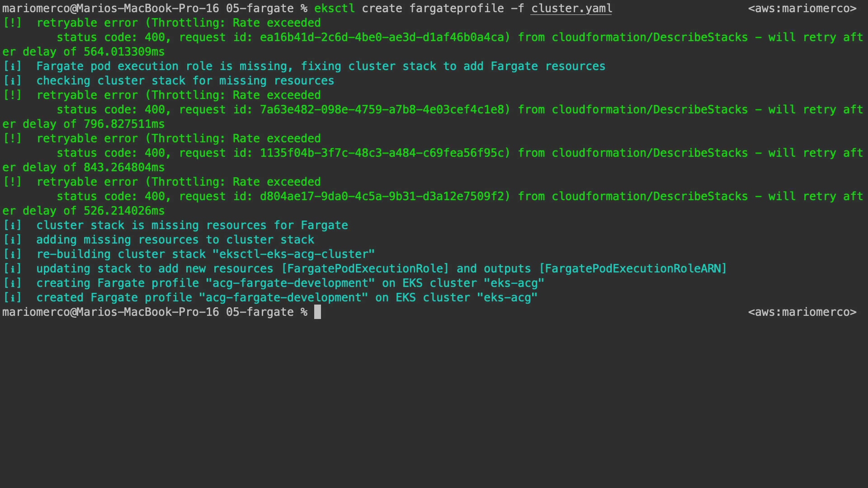Click the first [!] warning marker
Screen dimensions: 868x488
pyautogui.click(x=12, y=23)
